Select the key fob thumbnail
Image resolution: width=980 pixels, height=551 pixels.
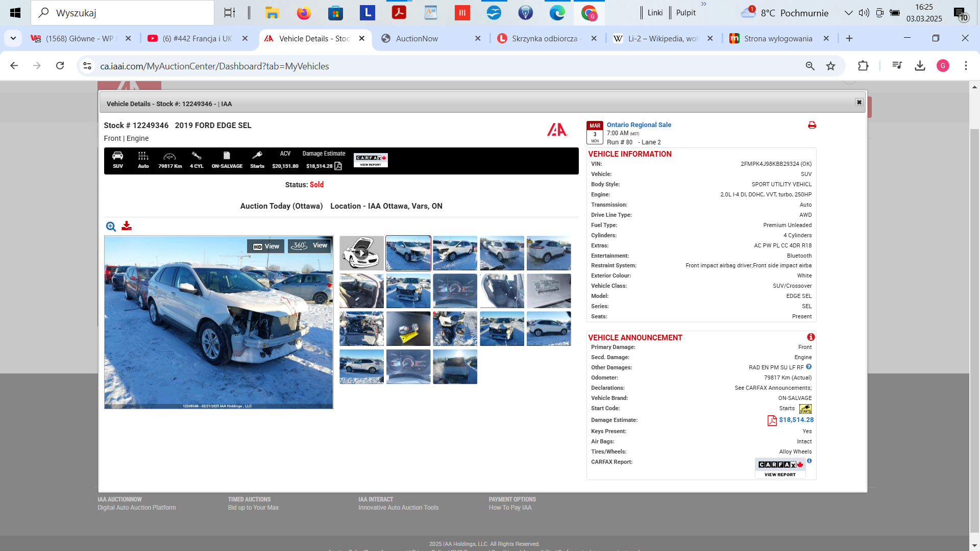tap(408, 329)
